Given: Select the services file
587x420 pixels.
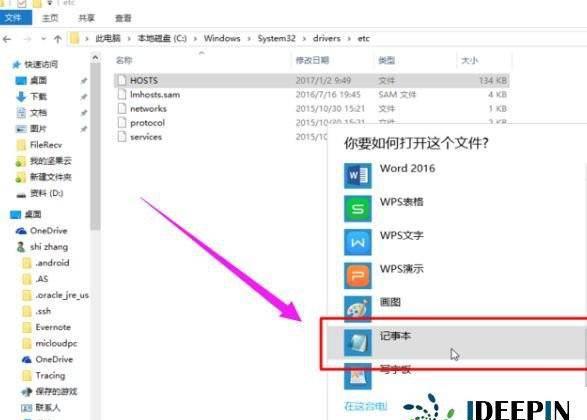Looking at the screenshot, I should pyautogui.click(x=146, y=137).
